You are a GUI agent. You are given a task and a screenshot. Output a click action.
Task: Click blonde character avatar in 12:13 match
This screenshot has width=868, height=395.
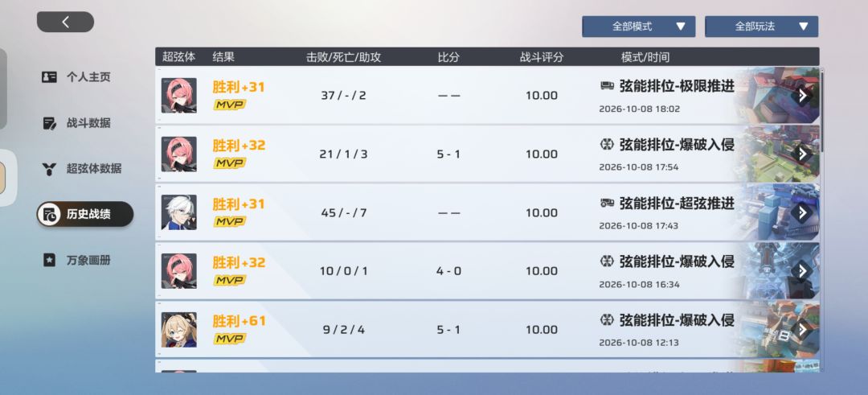point(178,330)
